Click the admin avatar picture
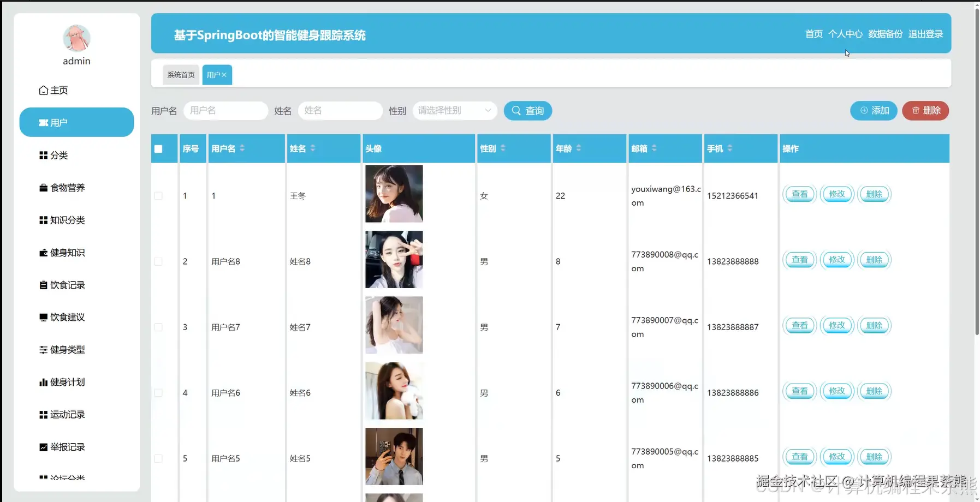This screenshot has width=980, height=502. 76,38
